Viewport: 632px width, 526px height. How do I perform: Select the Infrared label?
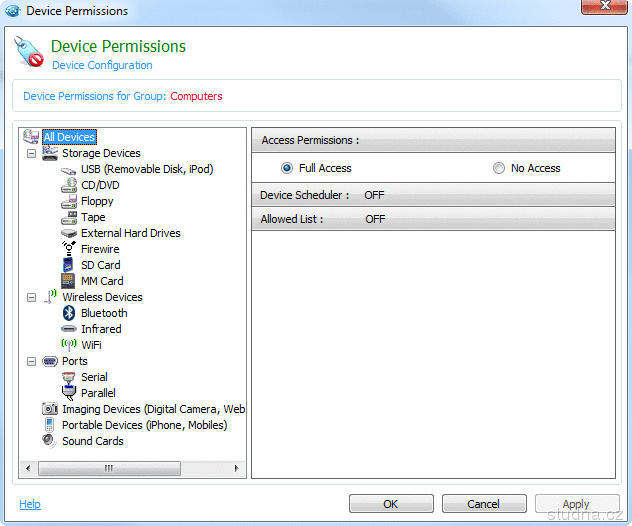pos(101,329)
